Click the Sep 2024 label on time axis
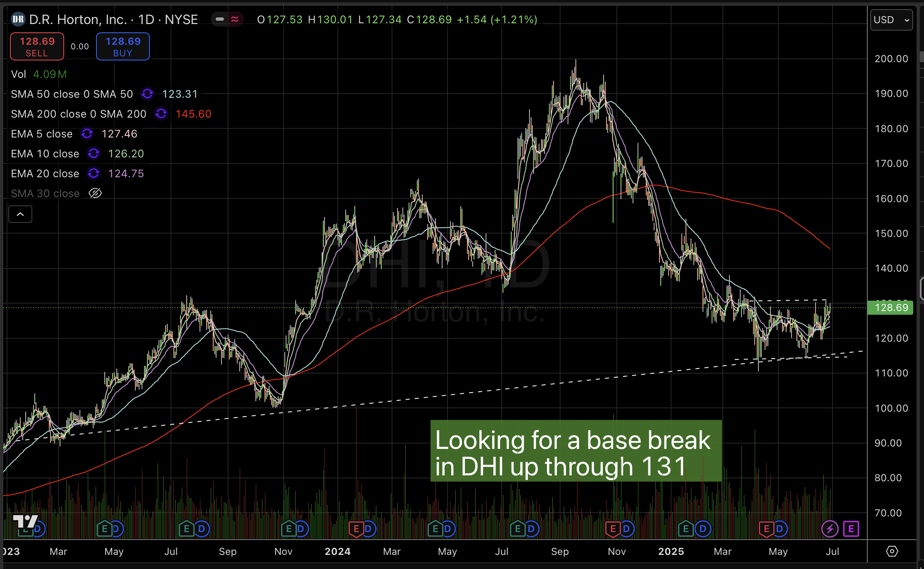924x569 pixels. (x=560, y=551)
